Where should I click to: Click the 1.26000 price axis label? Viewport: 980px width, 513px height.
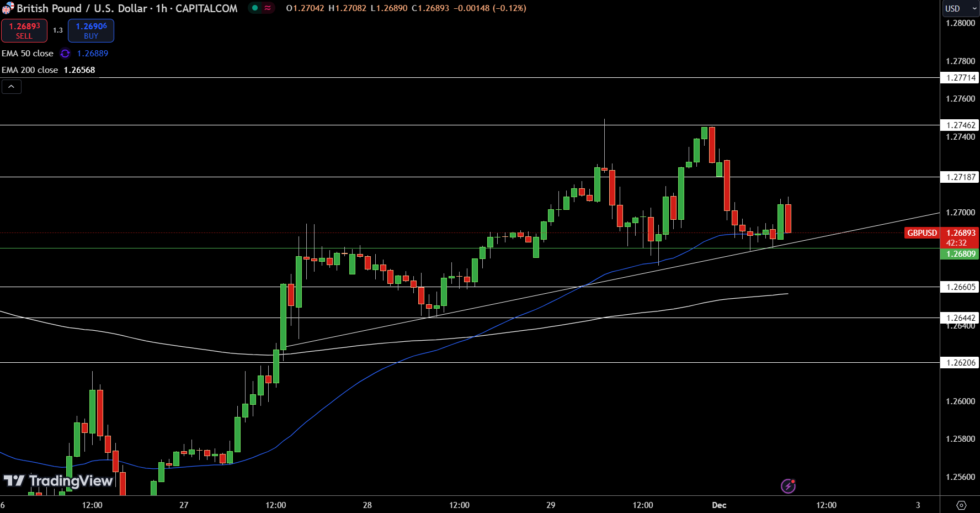961,401
